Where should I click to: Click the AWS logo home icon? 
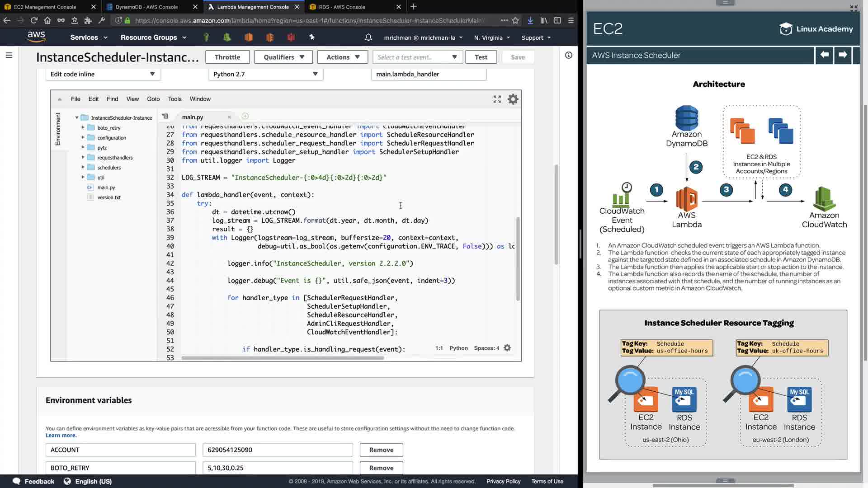tap(36, 37)
